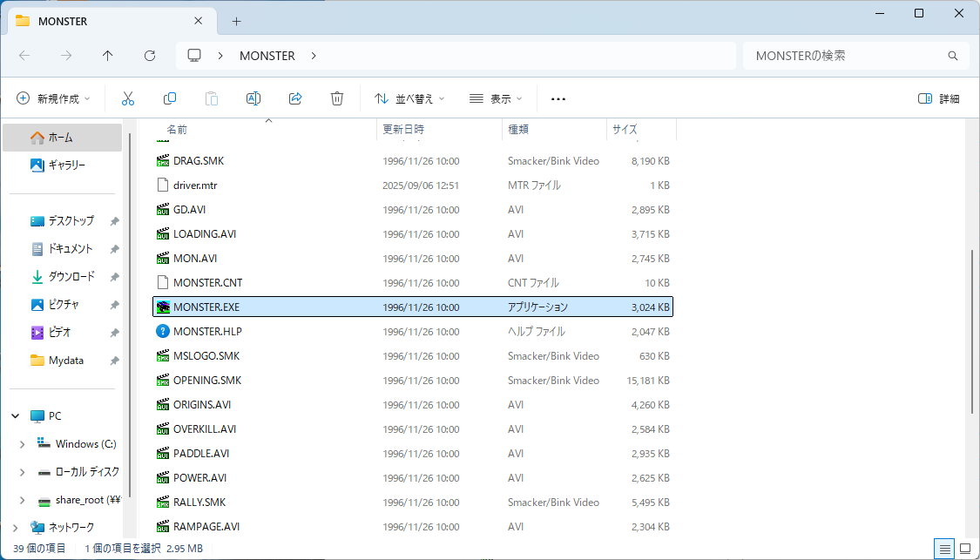Click the Share icon in toolbar

(295, 98)
